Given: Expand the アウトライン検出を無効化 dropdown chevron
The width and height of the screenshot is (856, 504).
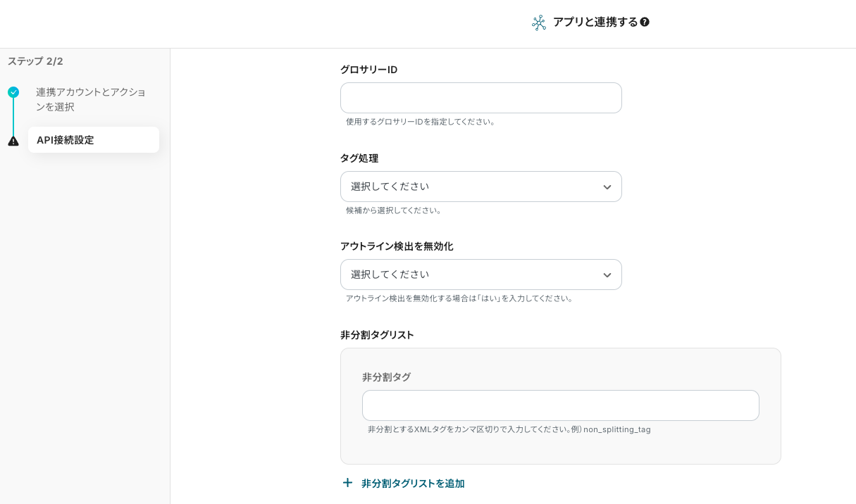Looking at the screenshot, I should 607,275.
